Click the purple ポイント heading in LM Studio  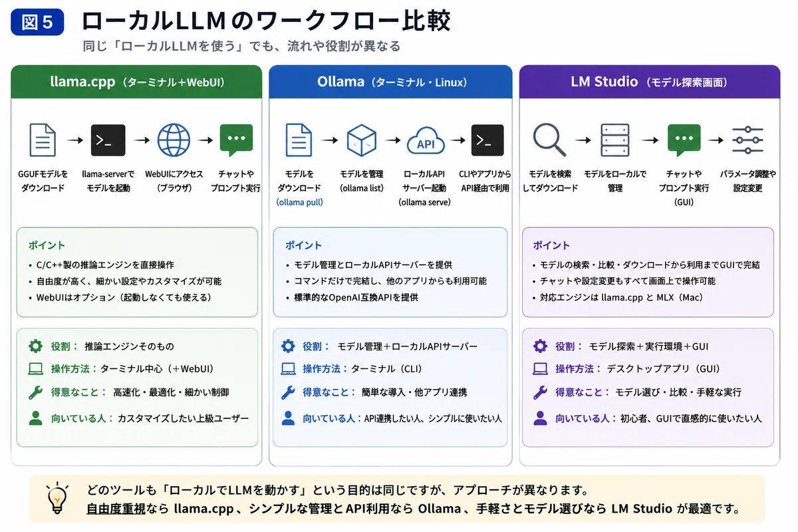coord(551,245)
